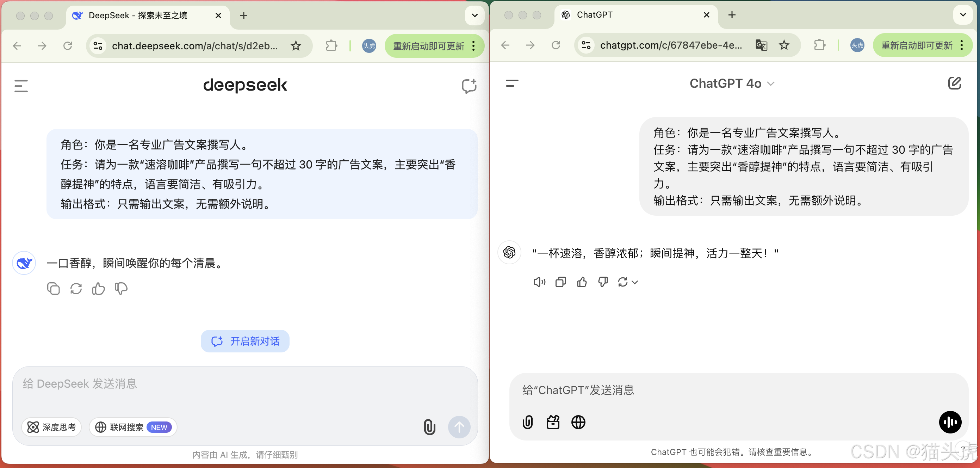The width and height of the screenshot is (980, 468).
Task: Open ChatGPT tools toolbox icon
Action: click(553, 422)
